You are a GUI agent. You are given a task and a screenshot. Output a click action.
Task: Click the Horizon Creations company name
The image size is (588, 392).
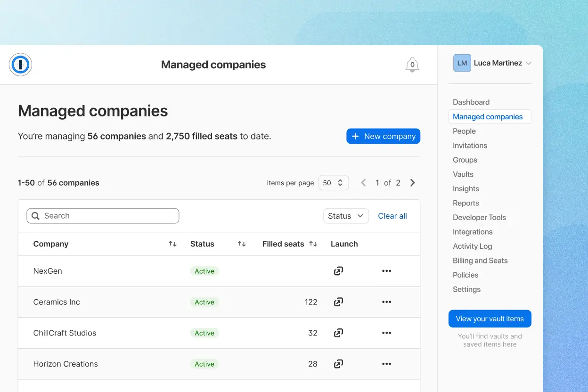(x=65, y=364)
